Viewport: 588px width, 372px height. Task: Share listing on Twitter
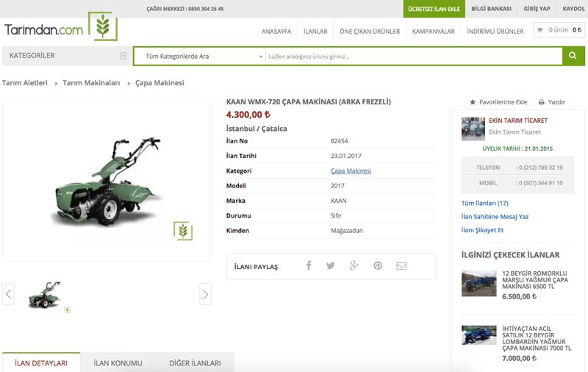331,265
